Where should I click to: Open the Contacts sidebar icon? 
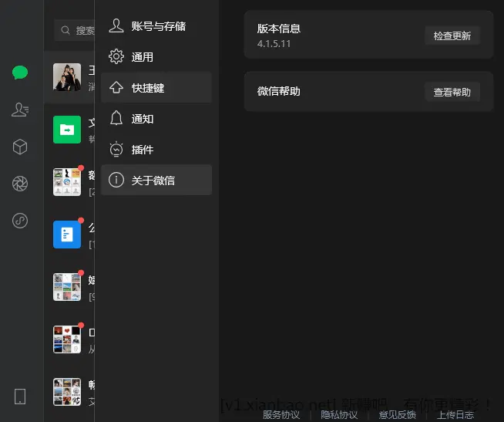tap(20, 110)
